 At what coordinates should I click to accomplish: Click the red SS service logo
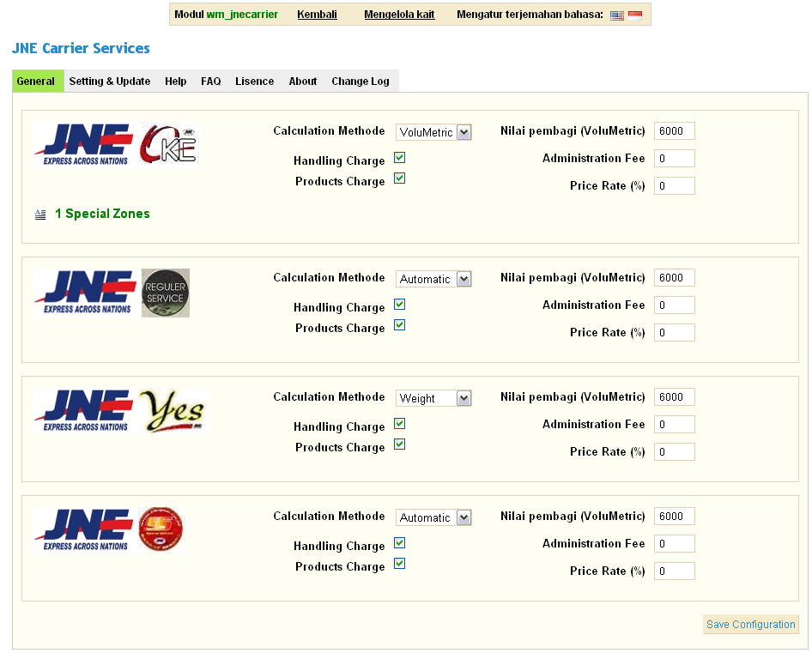[161, 529]
